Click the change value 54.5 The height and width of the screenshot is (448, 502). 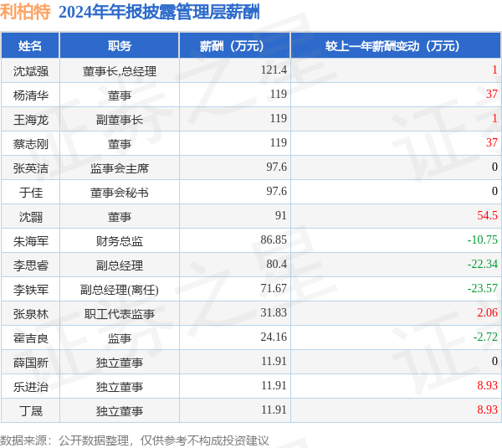click(x=487, y=215)
